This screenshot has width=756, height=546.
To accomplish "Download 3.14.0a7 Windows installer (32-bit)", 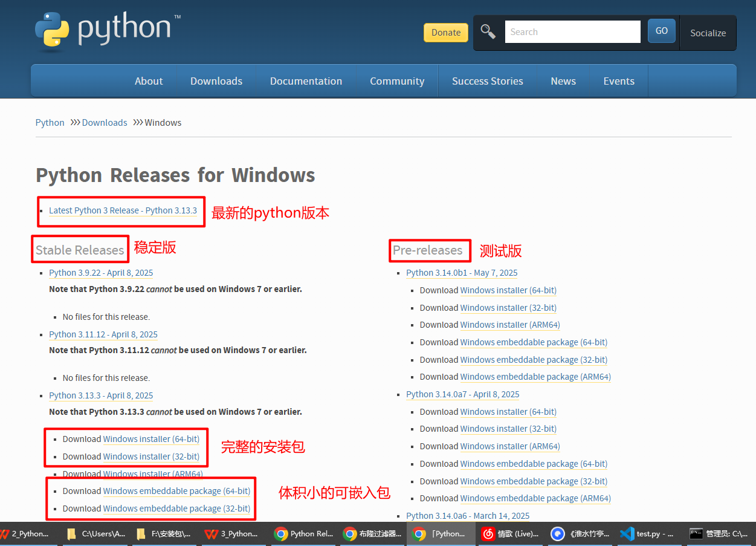I will (x=508, y=429).
